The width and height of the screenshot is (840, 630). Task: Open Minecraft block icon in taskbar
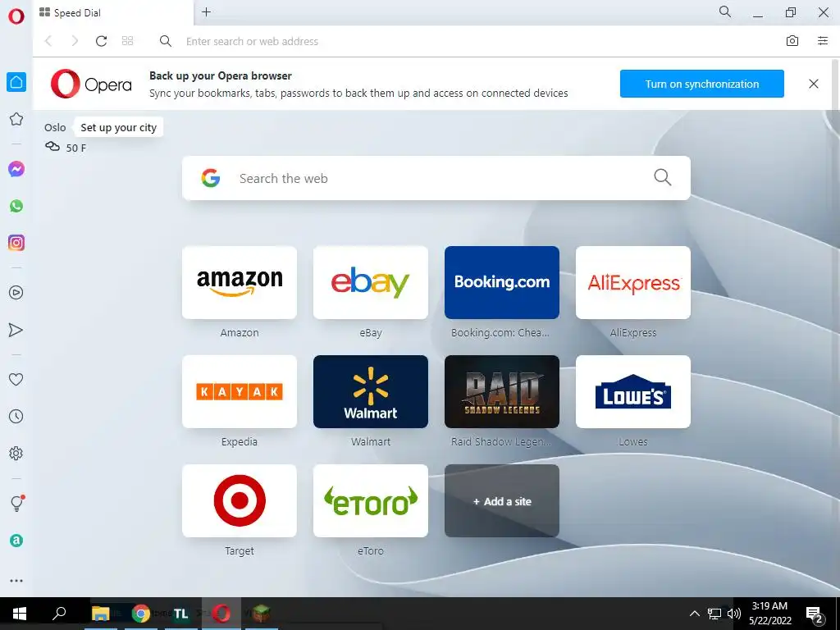261,614
